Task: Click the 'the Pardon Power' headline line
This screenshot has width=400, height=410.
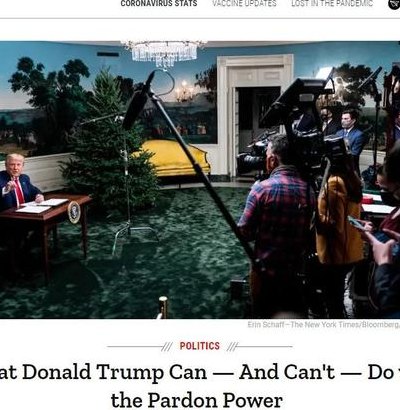Action: point(197,399)
